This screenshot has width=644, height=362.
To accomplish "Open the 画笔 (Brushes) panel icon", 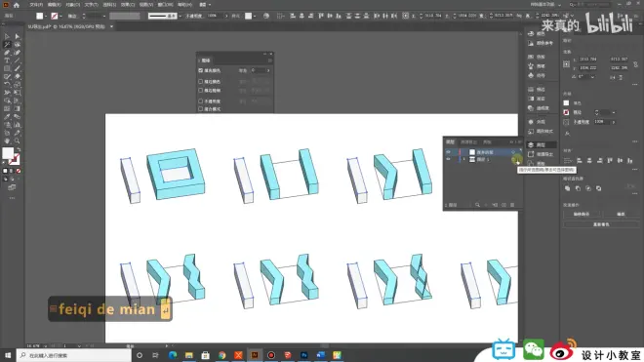I will pos(531,66).
